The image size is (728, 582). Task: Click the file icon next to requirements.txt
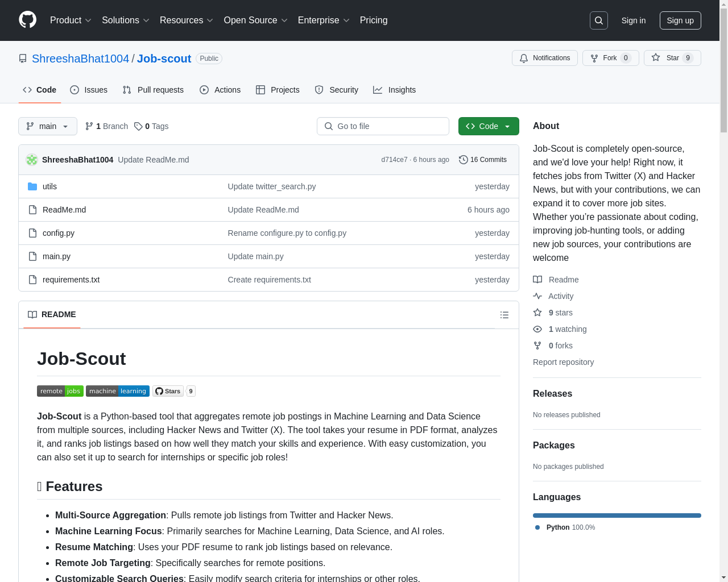click(x=32, y=280)
